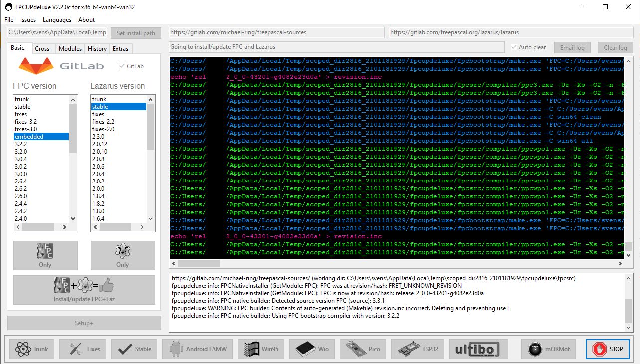Click info log scroll down arrow
This screenshot has height=364, width=640.
click(629, 327)
